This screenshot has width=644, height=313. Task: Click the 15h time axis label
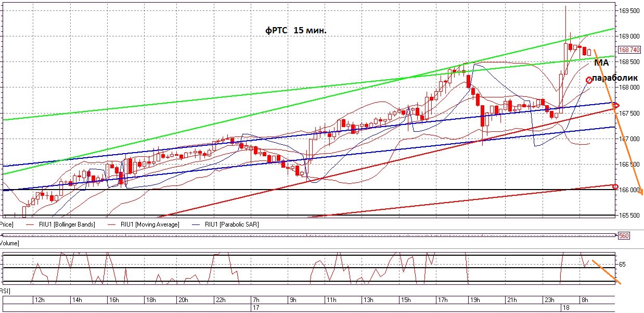pyautogui.click(x=406, y=300)
